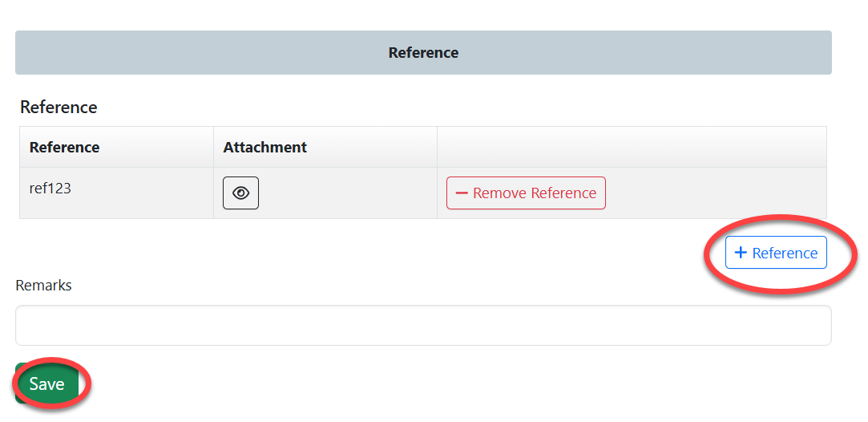The height and width of the screenshot is (422, 868).
Task: Remove the ref123 reference
Action: pyautogui.click(x=526, y=193)
